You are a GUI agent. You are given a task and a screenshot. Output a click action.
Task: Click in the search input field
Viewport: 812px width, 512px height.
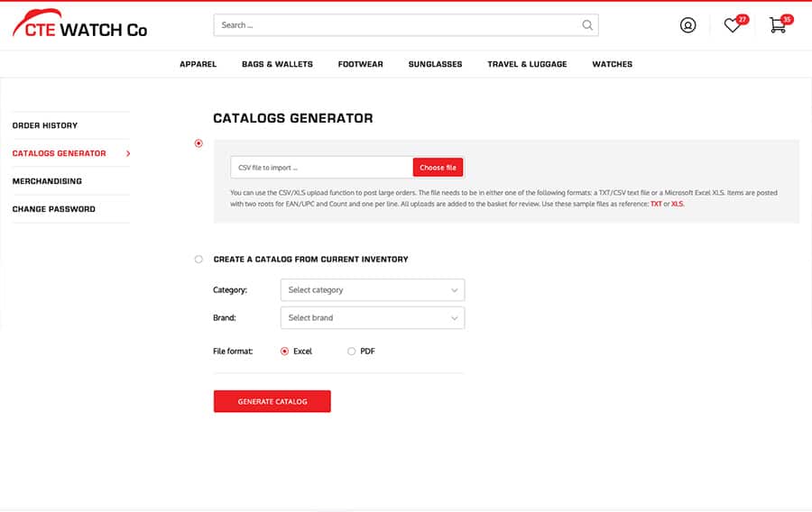coord(397,25)
